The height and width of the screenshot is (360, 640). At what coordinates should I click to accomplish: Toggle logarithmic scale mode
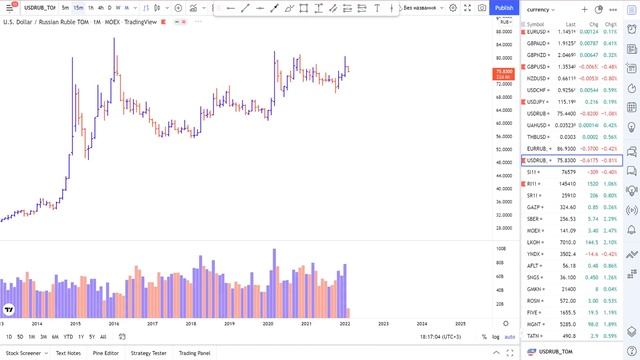496,337
